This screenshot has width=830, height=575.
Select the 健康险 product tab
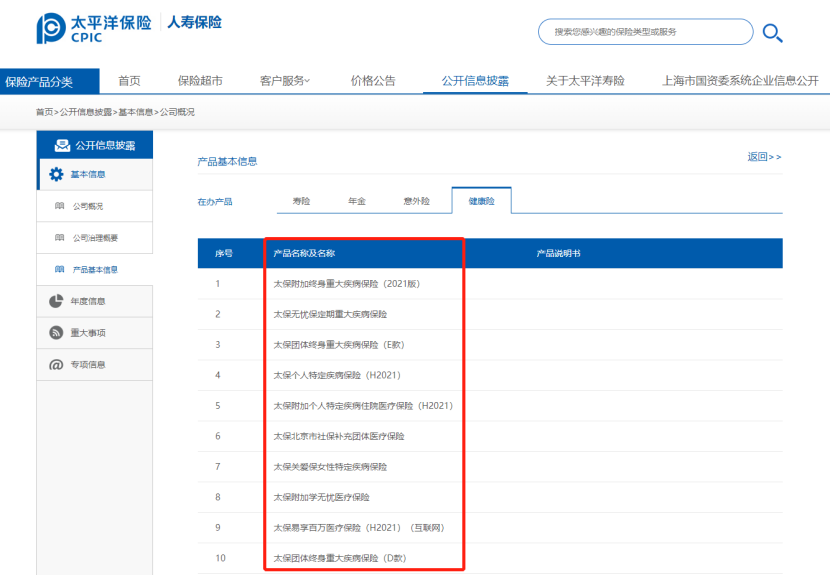[x=482, y=201]
